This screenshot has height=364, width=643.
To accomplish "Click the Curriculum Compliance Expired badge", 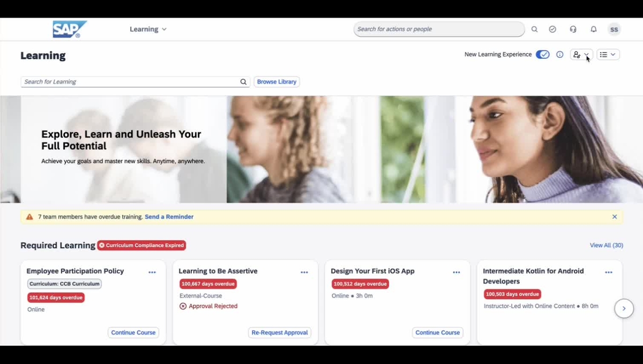I will point(141,245).
